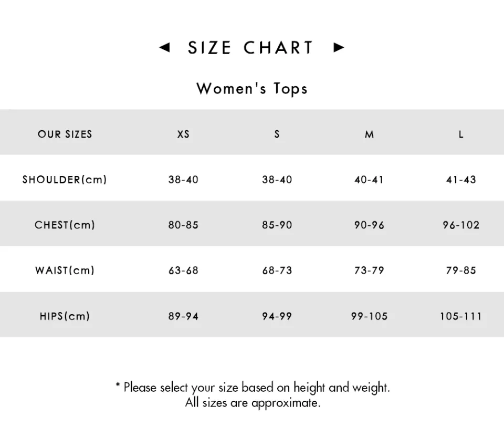Choose the S size column header
Viewport: 504px width, 427px height.
[x=277, y=134]
